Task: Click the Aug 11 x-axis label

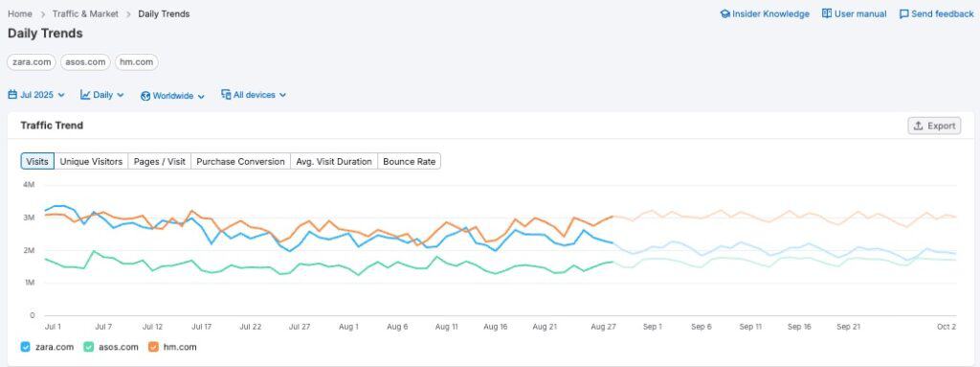Action: 446,327
